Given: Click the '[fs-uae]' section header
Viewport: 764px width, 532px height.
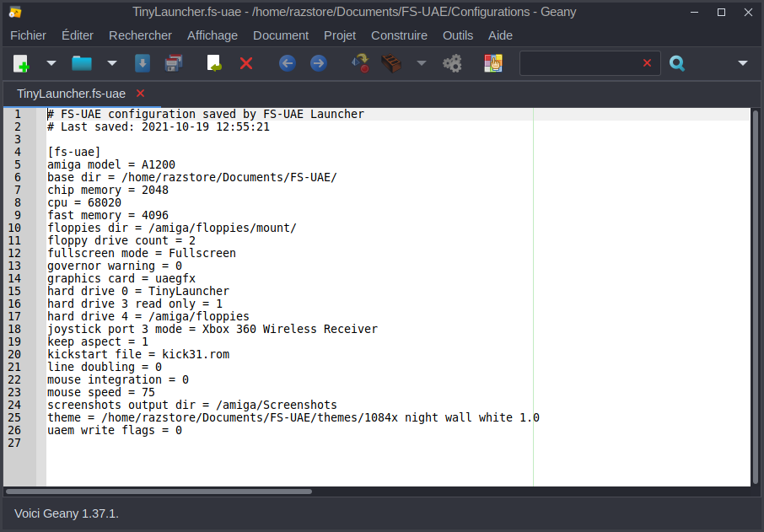Looking at the screenshot, I should [74, 152].
